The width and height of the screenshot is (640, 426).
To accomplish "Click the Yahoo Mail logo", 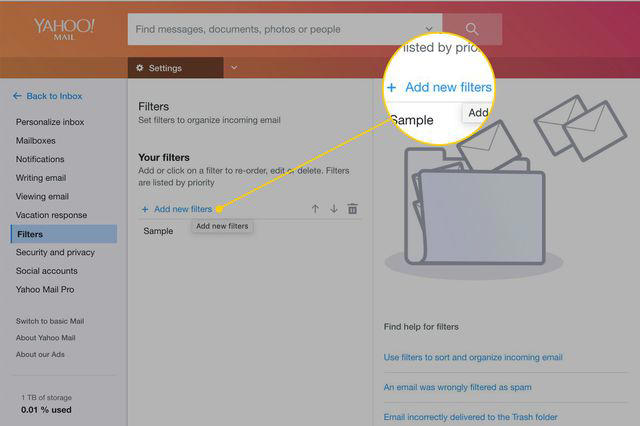I will (64, 29).
